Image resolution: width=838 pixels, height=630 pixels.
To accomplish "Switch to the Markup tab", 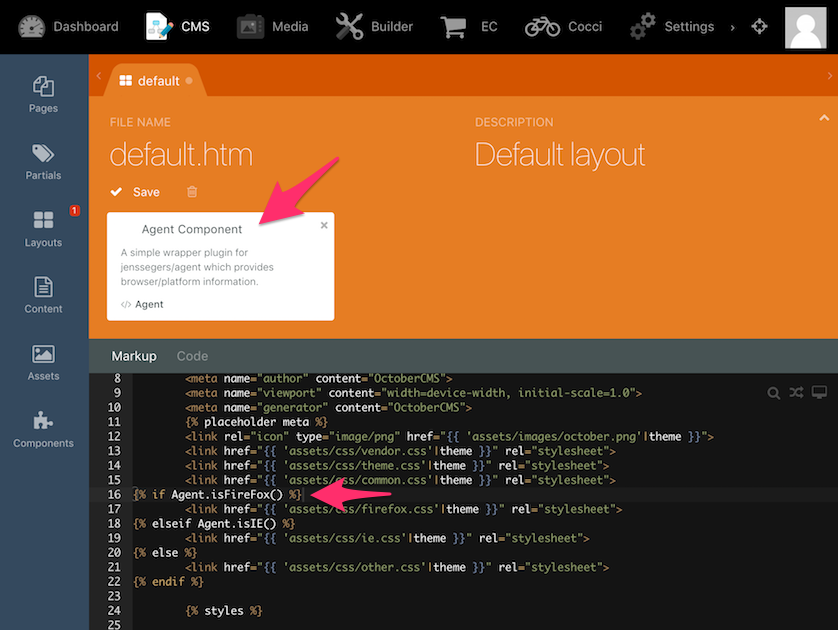I will pyautogui.click(x=134, y=356).
